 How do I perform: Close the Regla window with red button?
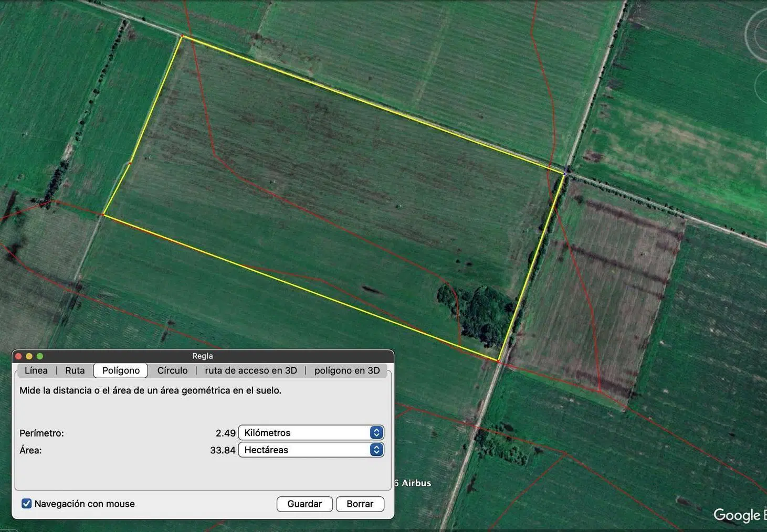click(x=18, y=356)
